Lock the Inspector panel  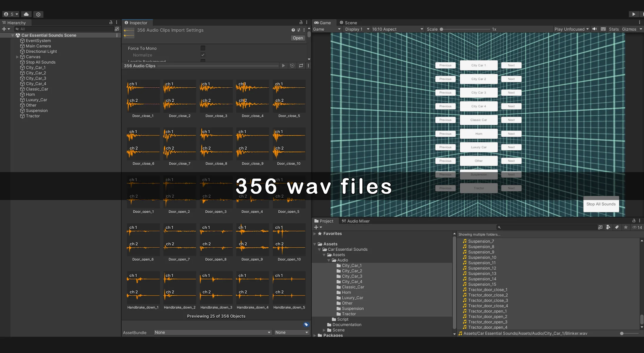click(x=301, y=23)
